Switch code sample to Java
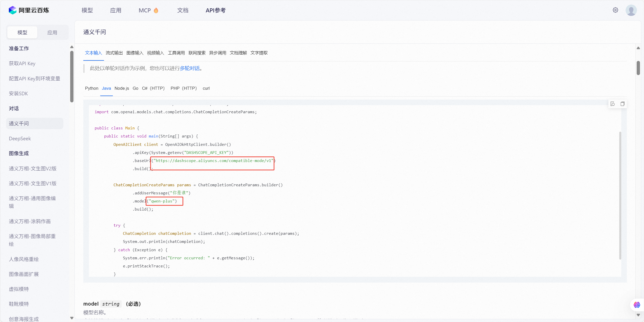 click(x=106, y=88)
